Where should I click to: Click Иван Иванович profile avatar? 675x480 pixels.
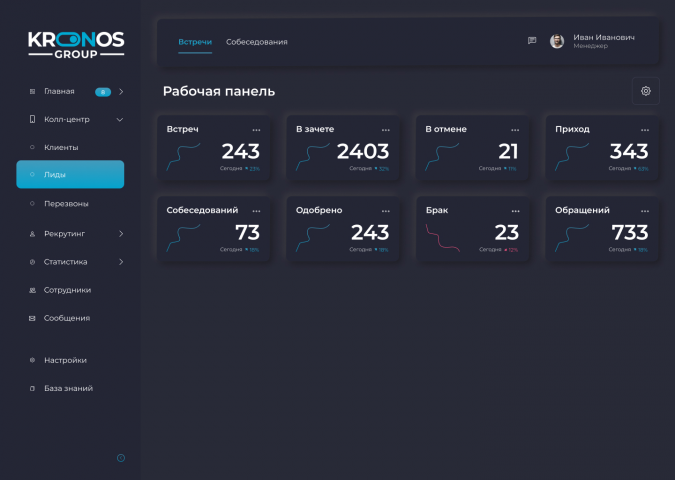click(557, 41)
